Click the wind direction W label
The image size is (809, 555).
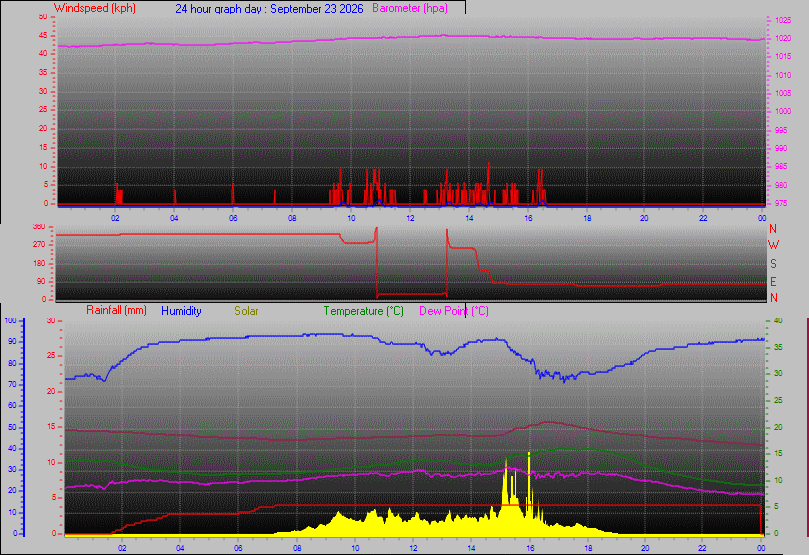tap(773, 244)
